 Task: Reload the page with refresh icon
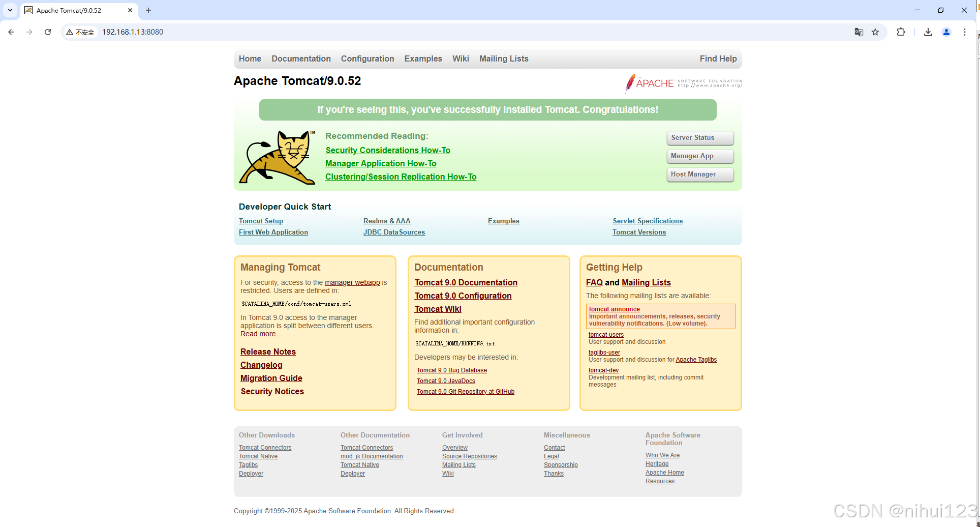[48, 32]
